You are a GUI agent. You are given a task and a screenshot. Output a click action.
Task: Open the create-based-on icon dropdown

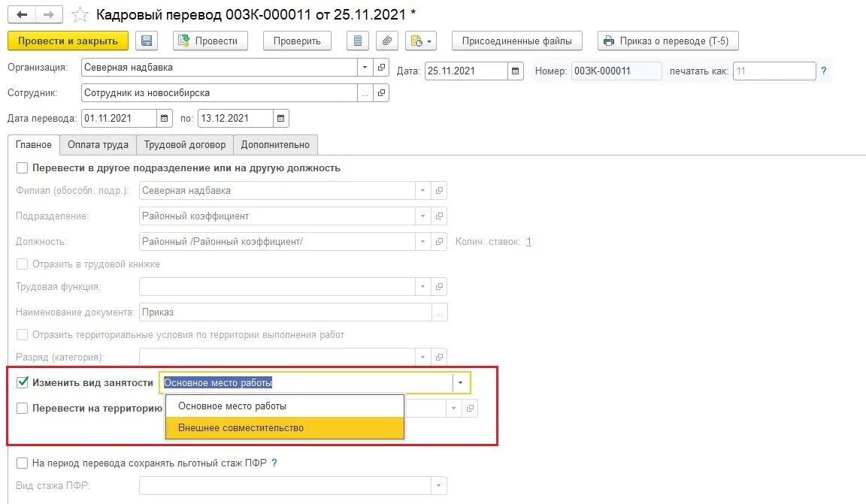[422, 41]
